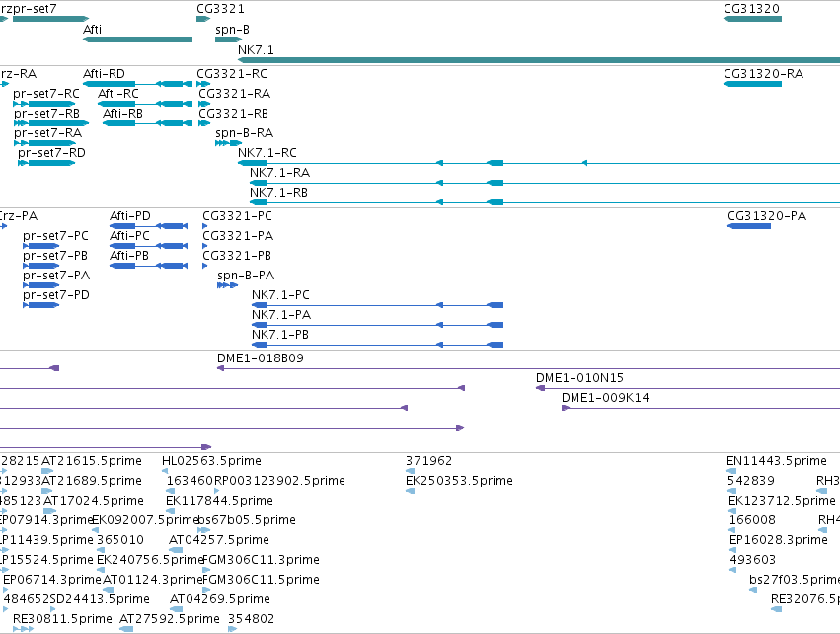Click CG3321-PC protein label

tap(237, 216)
